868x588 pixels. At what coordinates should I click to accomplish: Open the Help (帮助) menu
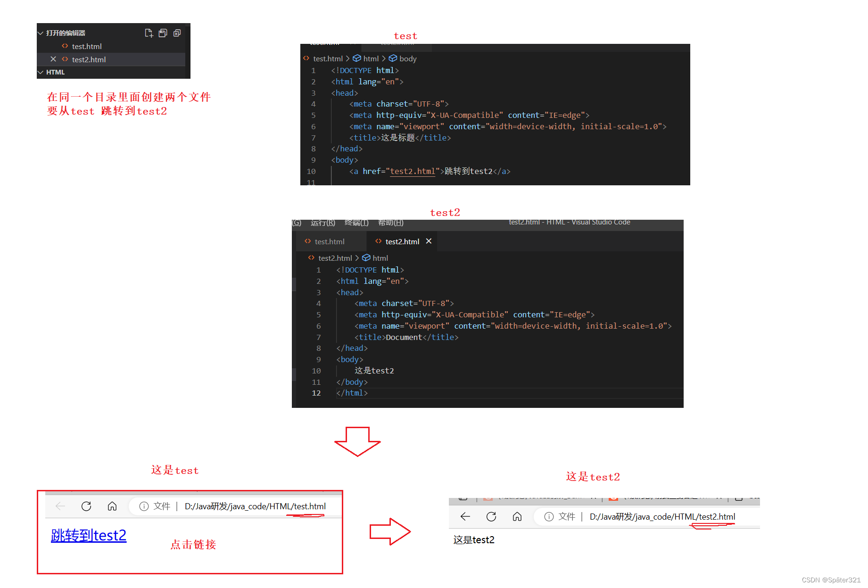391,223
